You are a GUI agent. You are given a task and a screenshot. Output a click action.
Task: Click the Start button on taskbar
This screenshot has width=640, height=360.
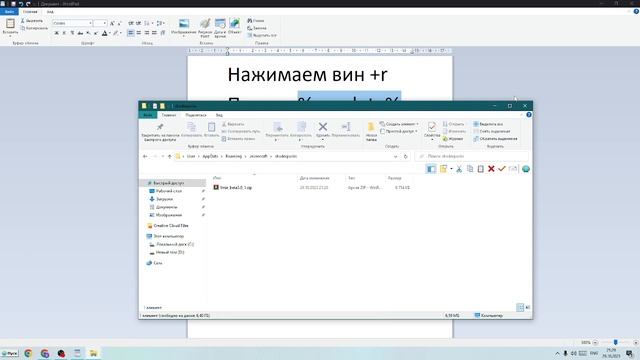tap(9, 353)
